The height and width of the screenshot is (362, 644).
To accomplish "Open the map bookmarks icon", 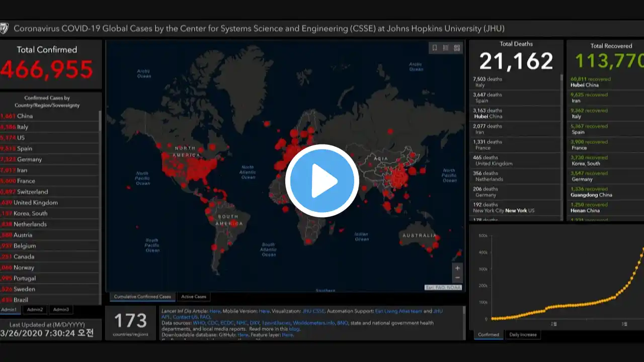I will pyautogui.click(x=435, y=48).
